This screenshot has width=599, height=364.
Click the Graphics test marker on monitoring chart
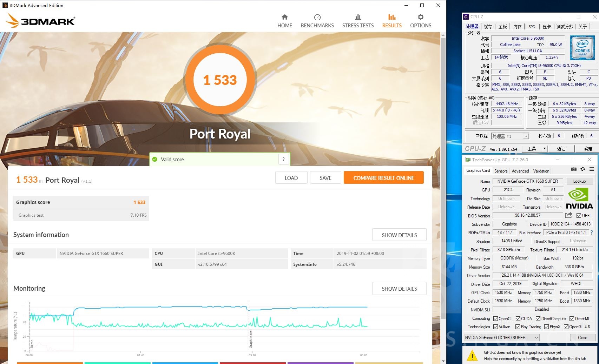point(251,339)
